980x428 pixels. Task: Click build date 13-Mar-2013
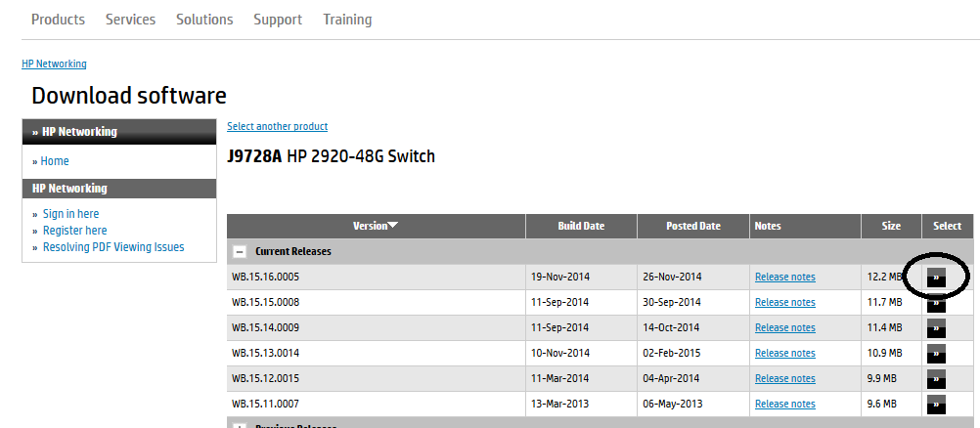560,404
